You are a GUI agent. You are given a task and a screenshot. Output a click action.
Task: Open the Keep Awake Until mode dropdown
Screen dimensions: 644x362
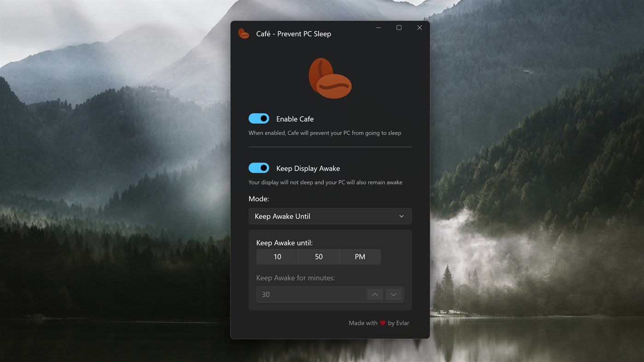click(330, 216)
